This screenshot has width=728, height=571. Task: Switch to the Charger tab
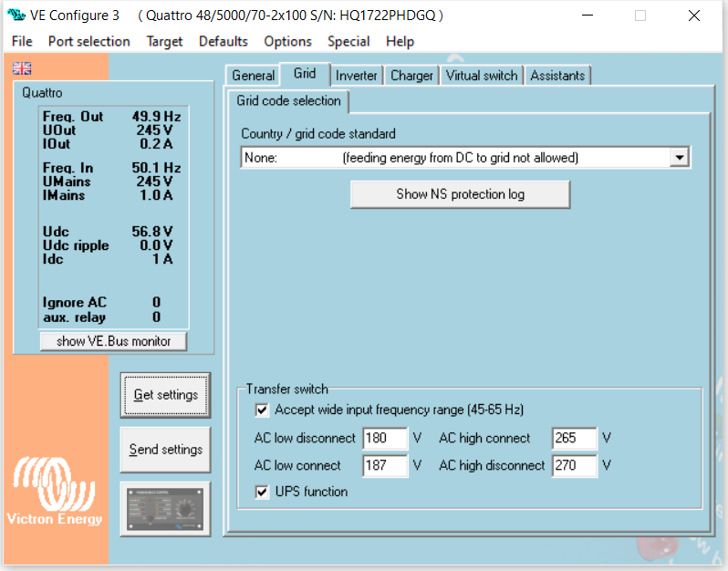411,76
